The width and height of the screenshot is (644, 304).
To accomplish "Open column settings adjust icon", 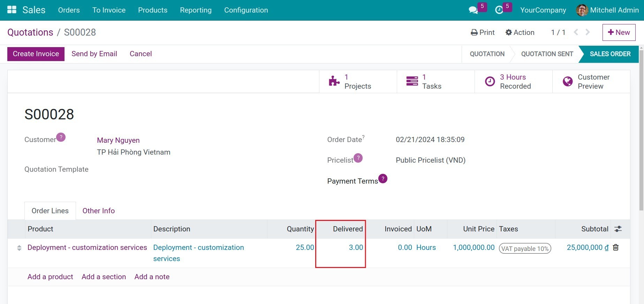I will pyautogui.click(x=618, y=229).
